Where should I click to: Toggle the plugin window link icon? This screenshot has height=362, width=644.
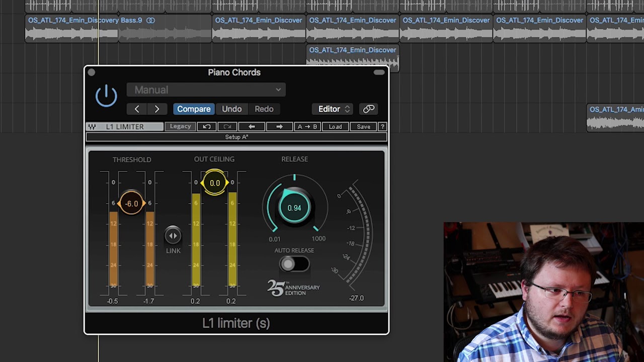pos(369,109)
